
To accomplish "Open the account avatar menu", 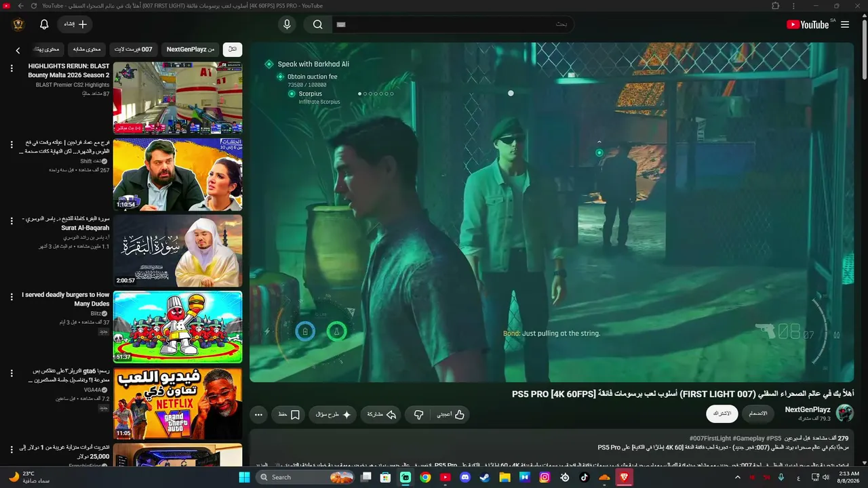I will coord(18,24).
